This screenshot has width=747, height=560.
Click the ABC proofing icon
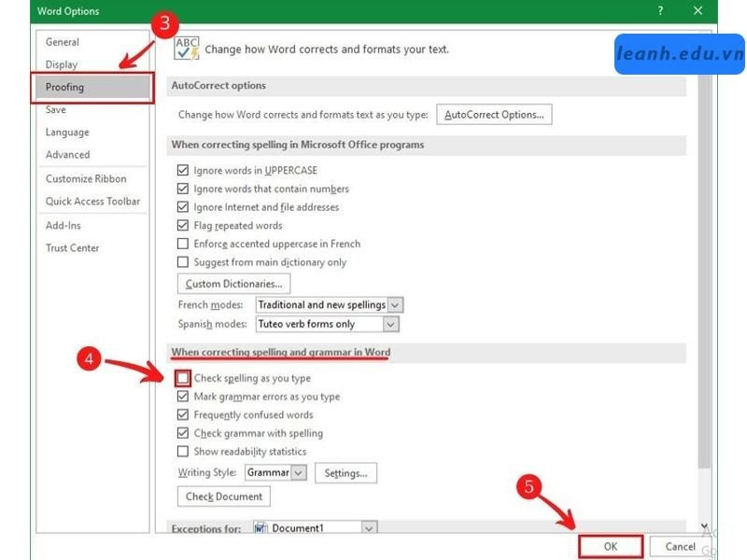tap(186, 49)
